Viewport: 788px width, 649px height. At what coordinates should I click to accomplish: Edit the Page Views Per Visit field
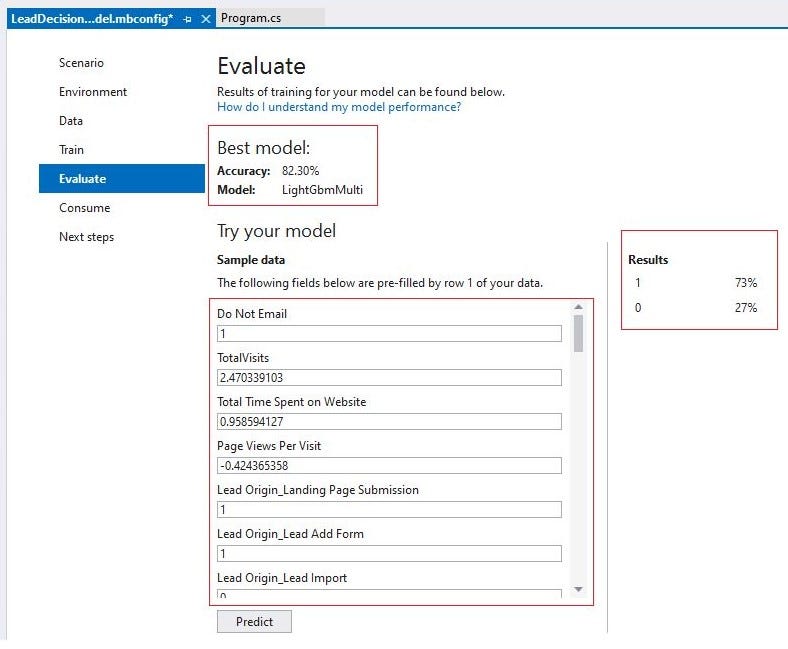click(x=389, y=466)
